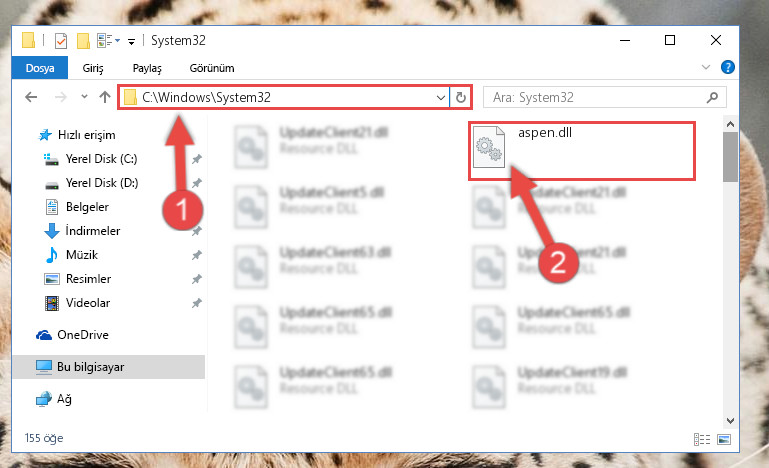769x468 pixels.
Task: Click the Properties checkmark icon in the title bar
Action: pyautogui.click(x=61, y=41)
